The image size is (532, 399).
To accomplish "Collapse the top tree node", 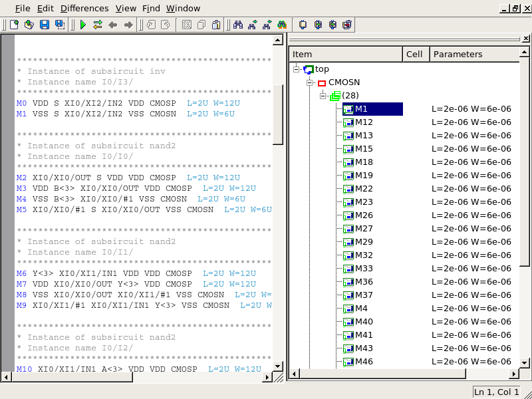I will tap(297, 69).
